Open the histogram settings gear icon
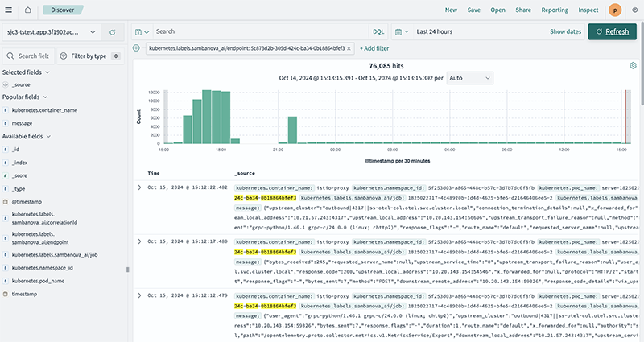Screen dimensions: 644x342 (x=634, y=64)
